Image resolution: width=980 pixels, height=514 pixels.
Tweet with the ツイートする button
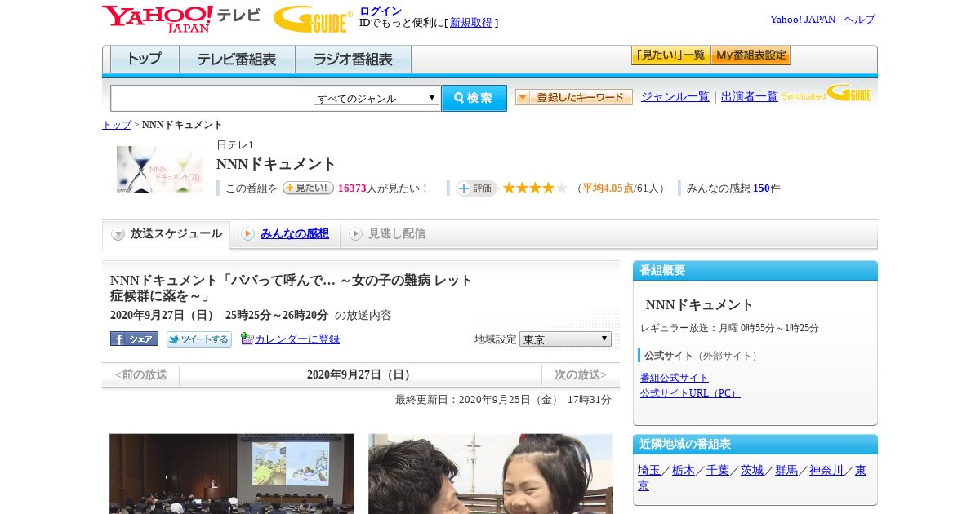tap(199, 339)
